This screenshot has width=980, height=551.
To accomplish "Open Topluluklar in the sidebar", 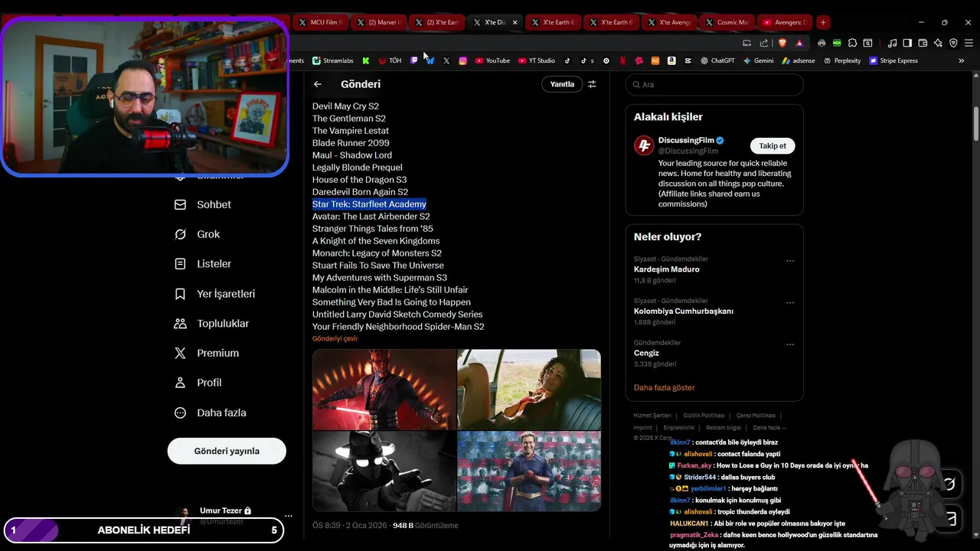I will tap(211, 324).
